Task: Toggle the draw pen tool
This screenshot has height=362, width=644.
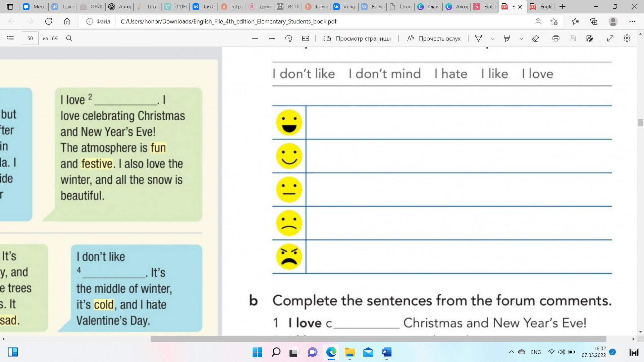Action: [x=479, y=38]
